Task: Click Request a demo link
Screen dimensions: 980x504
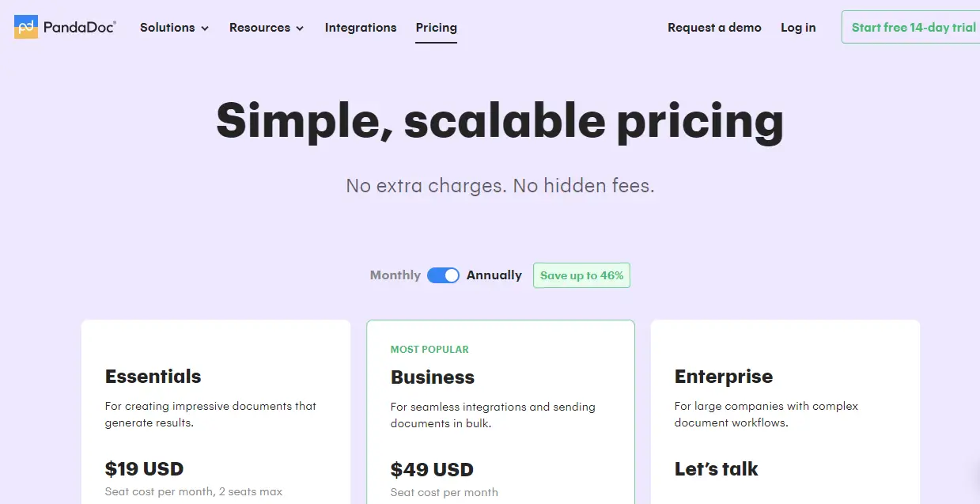Action: click(x=714, y=28)
